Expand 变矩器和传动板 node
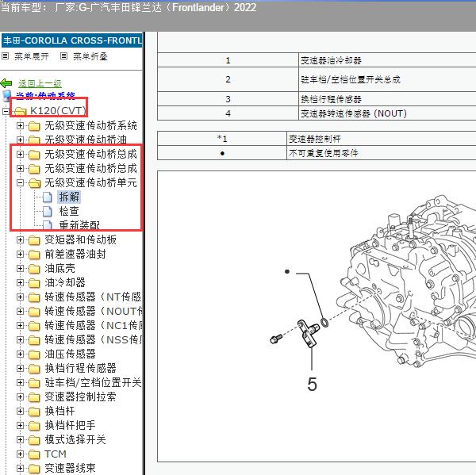 (x=20, y=240)
